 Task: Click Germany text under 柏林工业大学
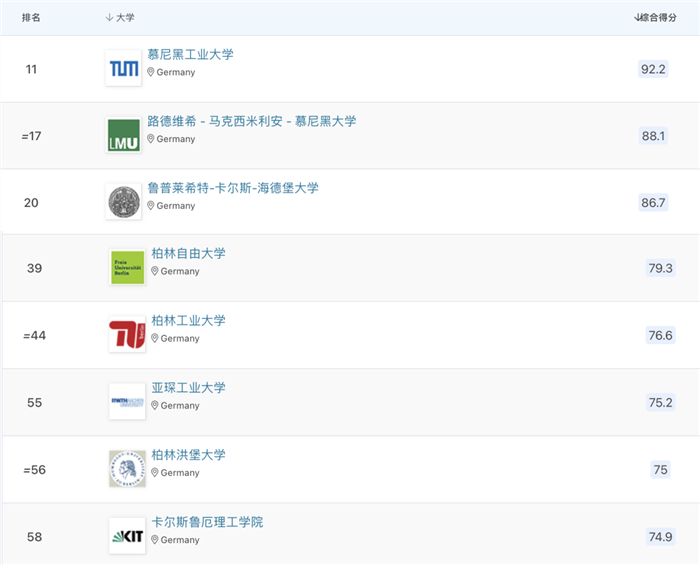pos(180,339)
